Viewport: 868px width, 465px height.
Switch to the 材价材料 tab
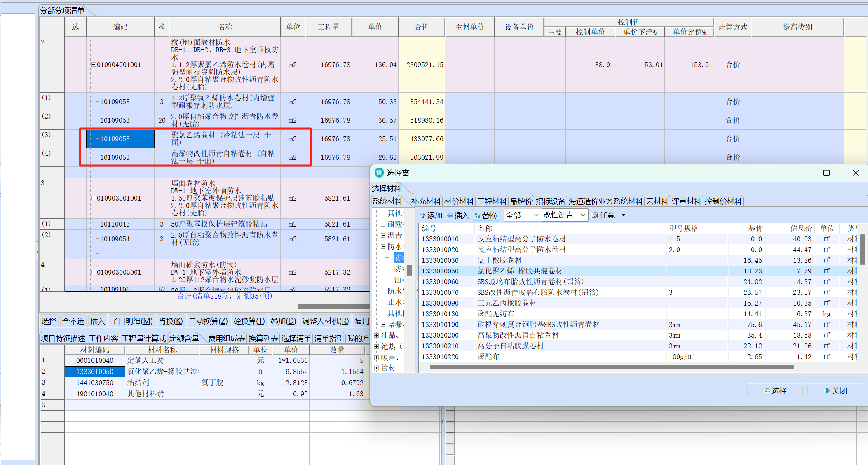(x=459, y=201)
